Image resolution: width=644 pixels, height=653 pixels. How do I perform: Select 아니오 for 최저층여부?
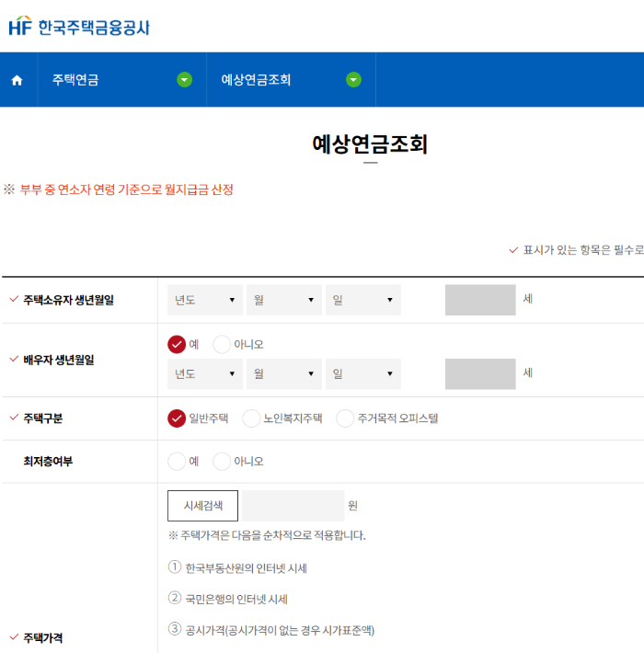pyautogui.click(x=222, y=462)
